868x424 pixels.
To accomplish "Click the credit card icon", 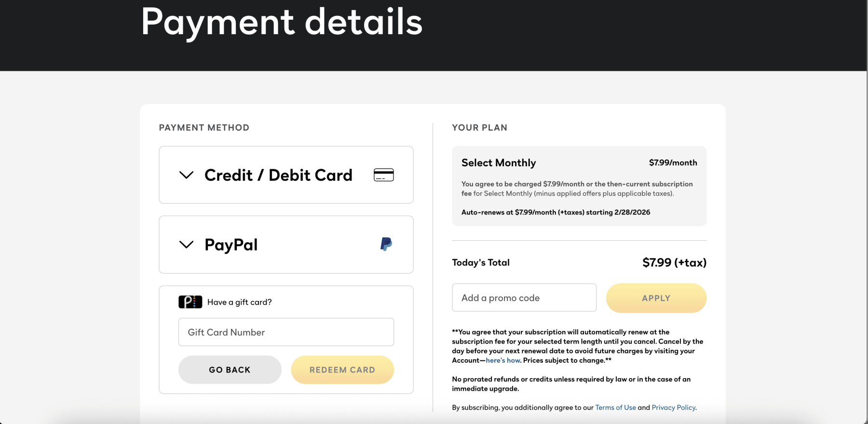I will point(383,175).
